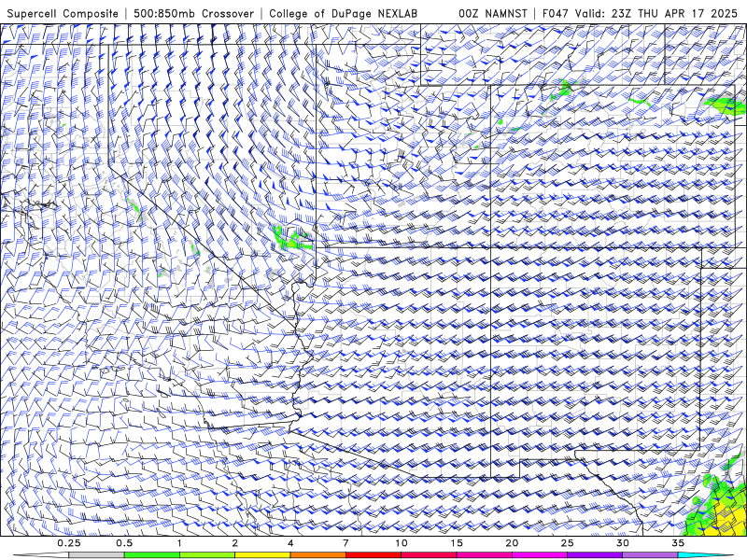Image resolution: width=747 pixels, height=560 pixels.
Task: Click the colorbar label 1
Action: point(179,543)
